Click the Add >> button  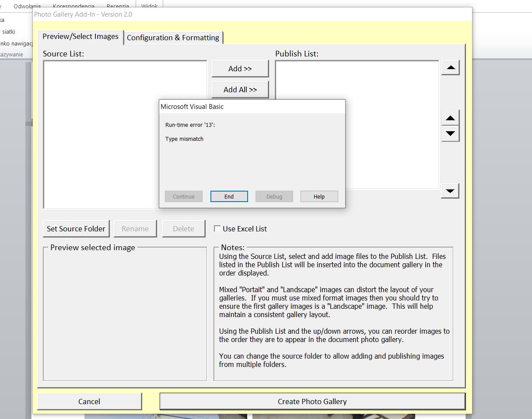(x=240, y=69)
